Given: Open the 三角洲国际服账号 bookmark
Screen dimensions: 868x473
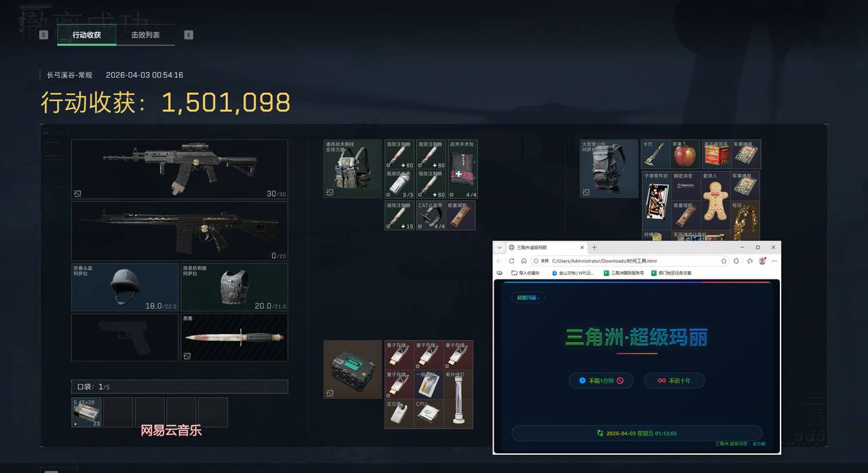Looking at the screenshot, I should coord(623,273).
